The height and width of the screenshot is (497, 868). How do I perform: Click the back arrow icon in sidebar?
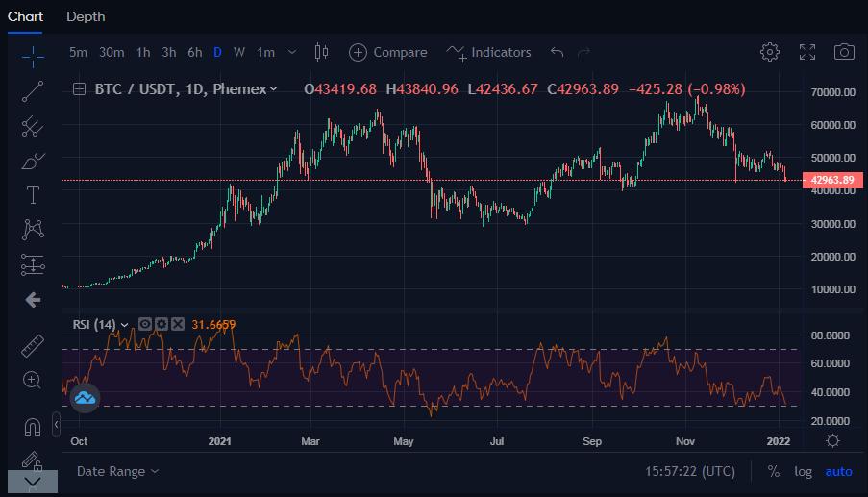[x=33, y=300]
